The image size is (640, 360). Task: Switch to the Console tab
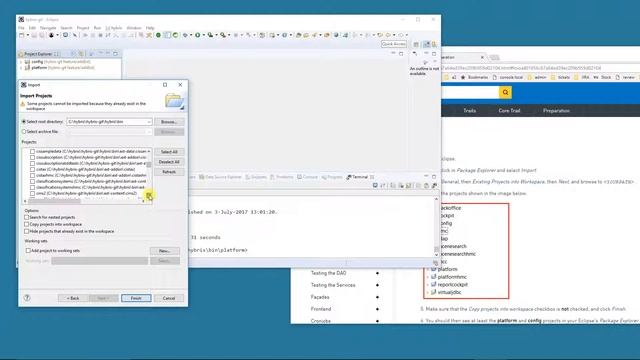[307, 177]
